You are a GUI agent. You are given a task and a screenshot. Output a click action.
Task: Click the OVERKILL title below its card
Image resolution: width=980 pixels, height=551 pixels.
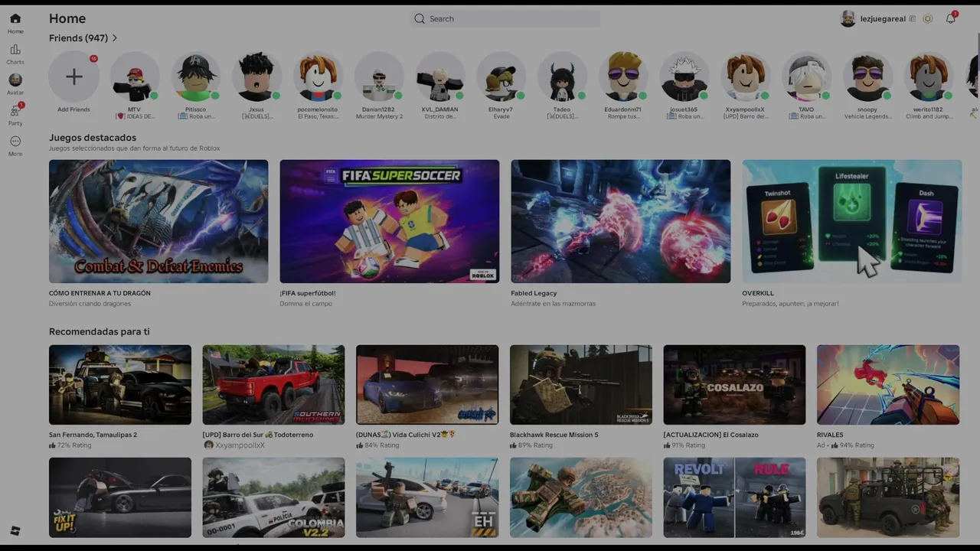coord(758,293)
